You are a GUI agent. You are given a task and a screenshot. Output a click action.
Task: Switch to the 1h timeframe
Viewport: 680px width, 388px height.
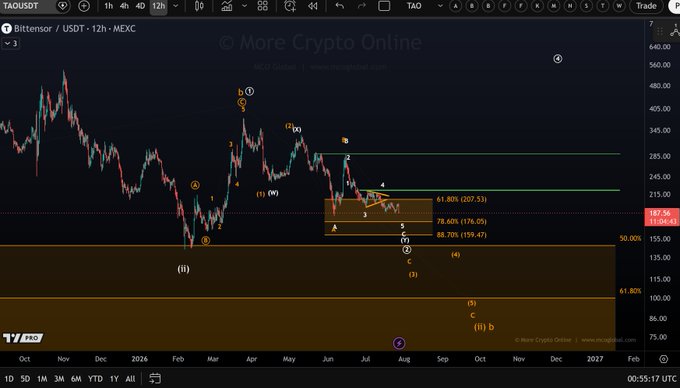click(x=108, y=6)
